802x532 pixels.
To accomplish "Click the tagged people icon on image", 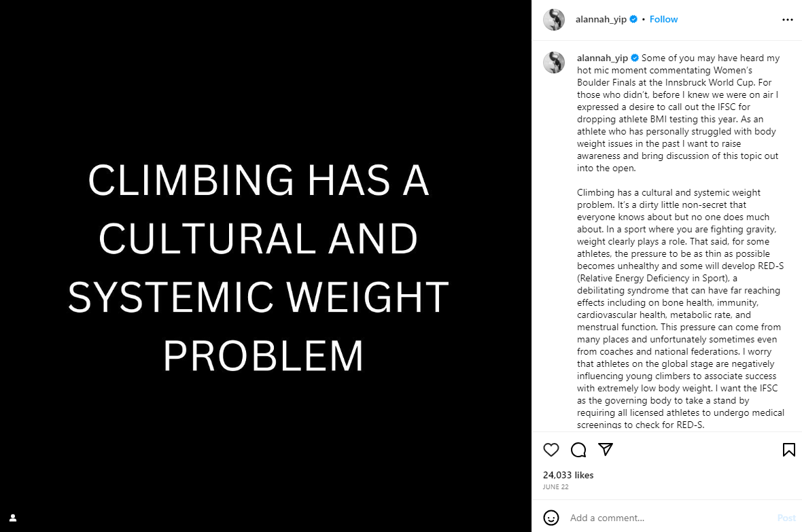I will pos(14,518).
